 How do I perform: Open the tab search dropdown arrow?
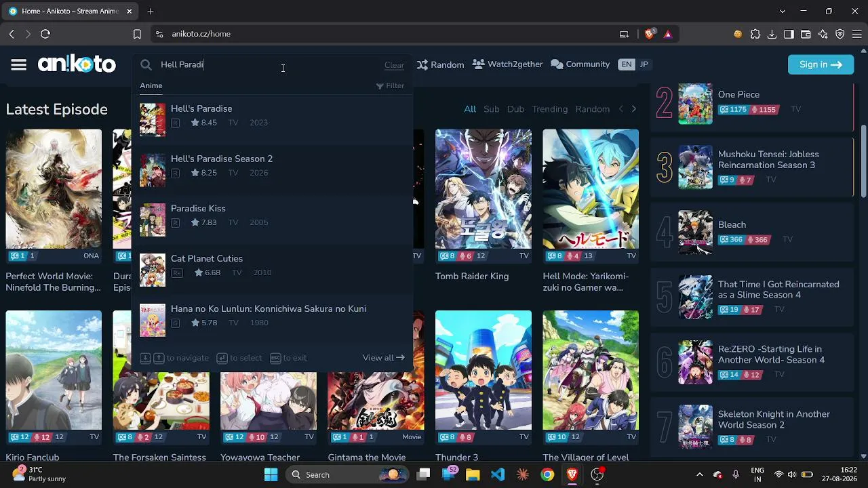783,12
